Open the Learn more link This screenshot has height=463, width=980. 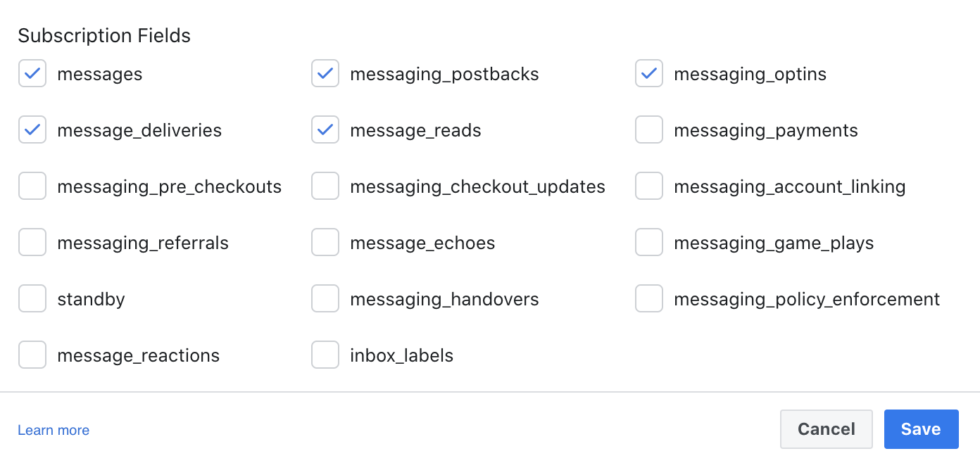[53, 430]
